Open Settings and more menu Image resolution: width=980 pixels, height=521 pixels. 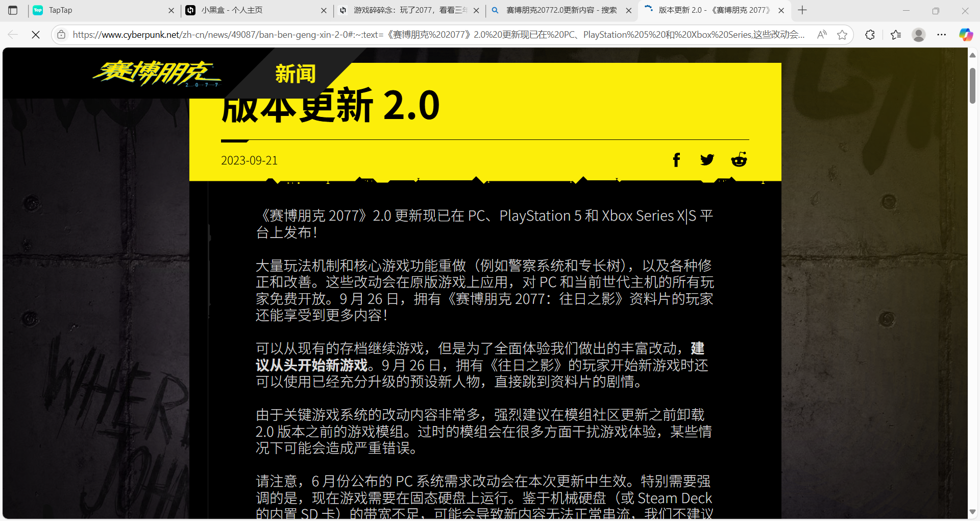pos(942,35)
